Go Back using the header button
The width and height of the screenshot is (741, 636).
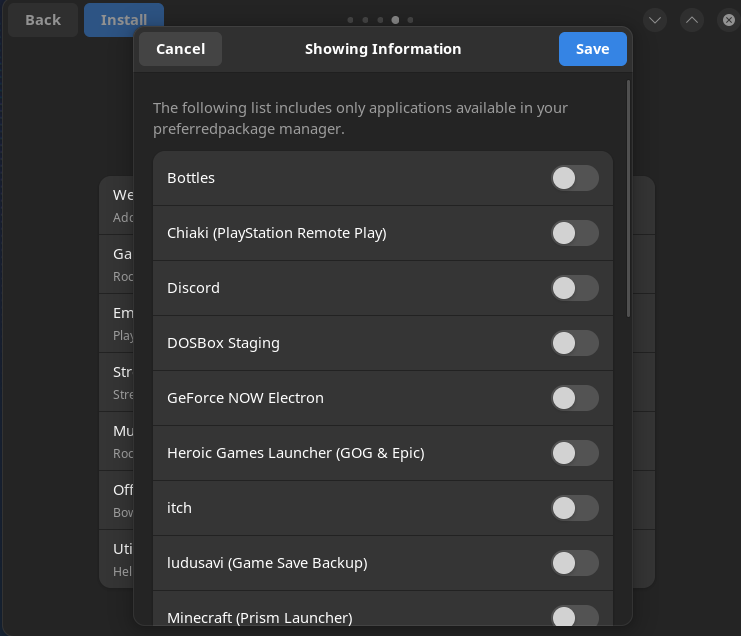point(42,19)
